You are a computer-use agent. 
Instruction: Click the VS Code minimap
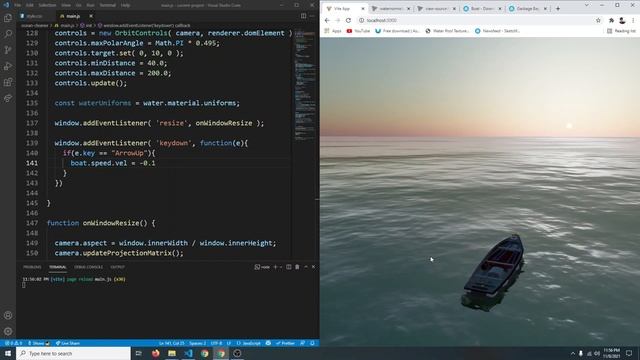pyautogui.click(x=304, y=86)
